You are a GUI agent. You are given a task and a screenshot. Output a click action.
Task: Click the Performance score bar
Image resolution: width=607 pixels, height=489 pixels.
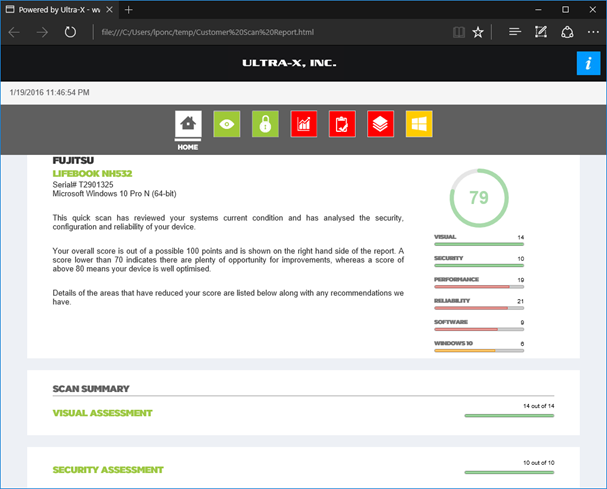coord(479,286)
